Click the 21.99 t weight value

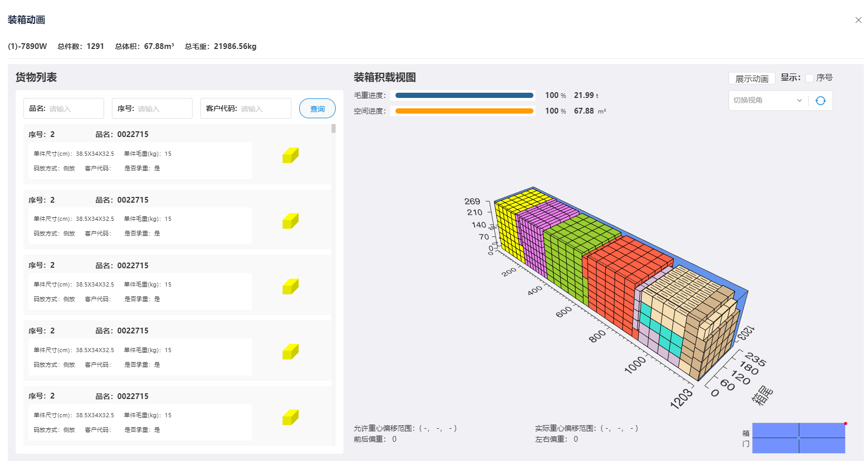point(586,95)
